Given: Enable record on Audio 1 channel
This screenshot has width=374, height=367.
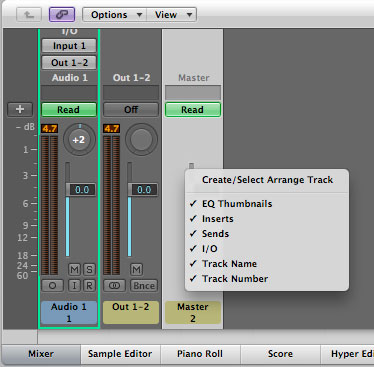Looking at the screenshot, I should click(x=89, y=286).
